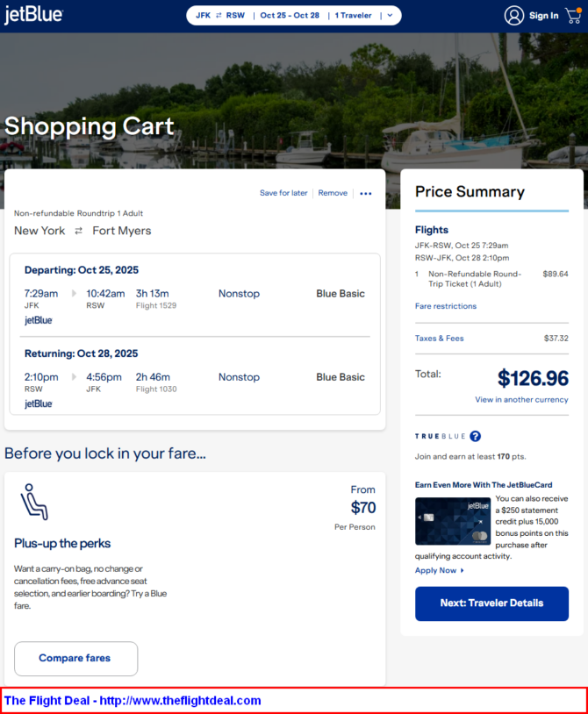
Task: Click the roundtrip arrows between New York and Fort Myers
Action: (x=79, y=231)
